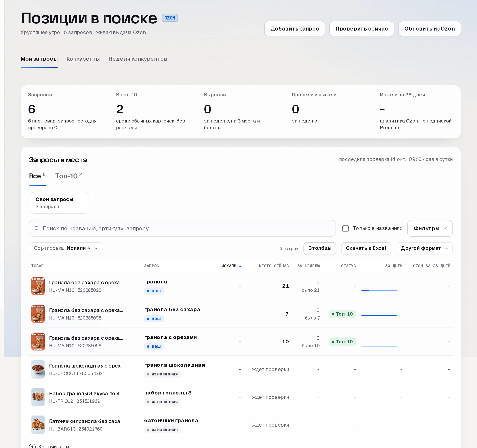This screenshot has width=477, height=448.
Task: Click the Обновить из Ozon button
Action: coord(429,29)
